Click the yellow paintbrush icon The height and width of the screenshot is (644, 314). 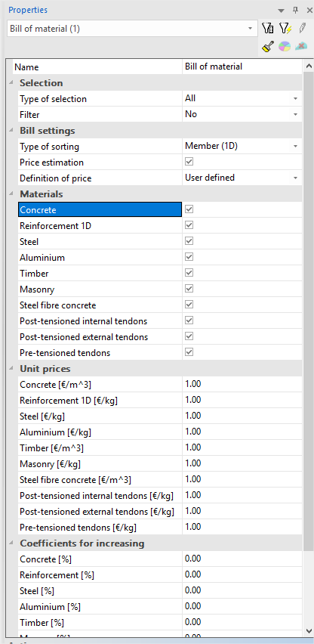(x=267, y=46)
